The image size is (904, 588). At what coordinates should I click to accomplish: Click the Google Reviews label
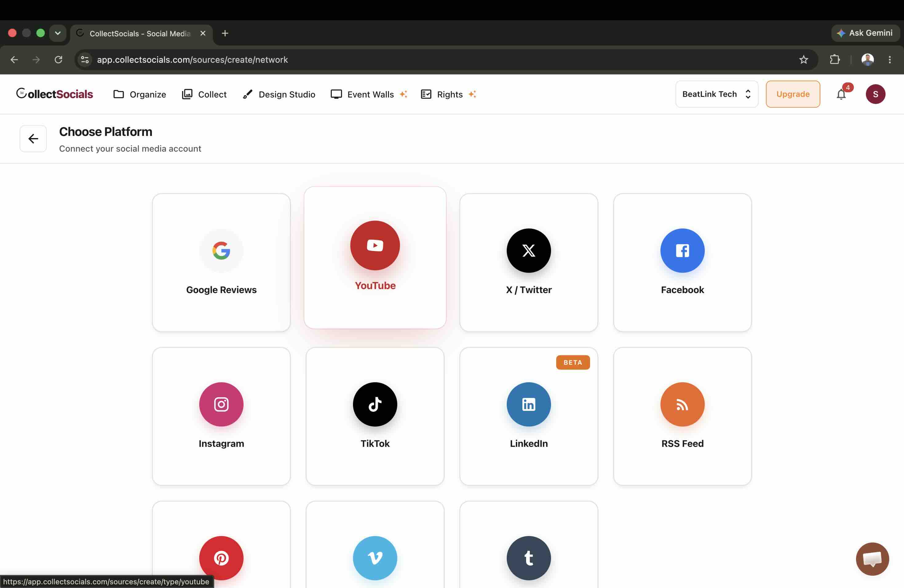(221, 290)
